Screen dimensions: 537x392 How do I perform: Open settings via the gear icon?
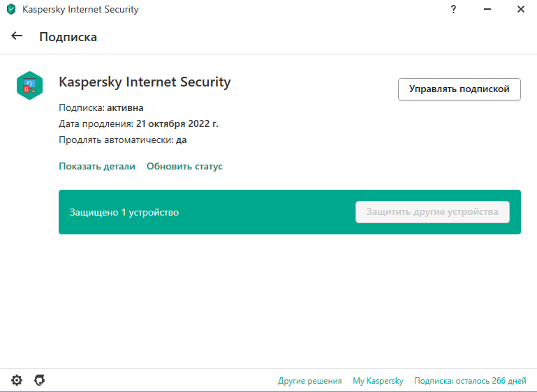17,380
